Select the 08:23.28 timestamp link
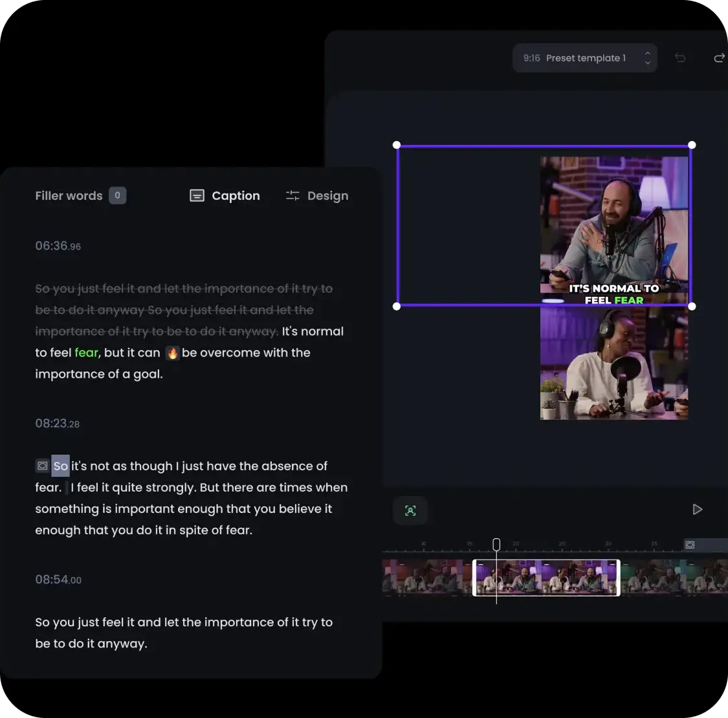Viewport: 728px width, 718px height. (57, 423)
